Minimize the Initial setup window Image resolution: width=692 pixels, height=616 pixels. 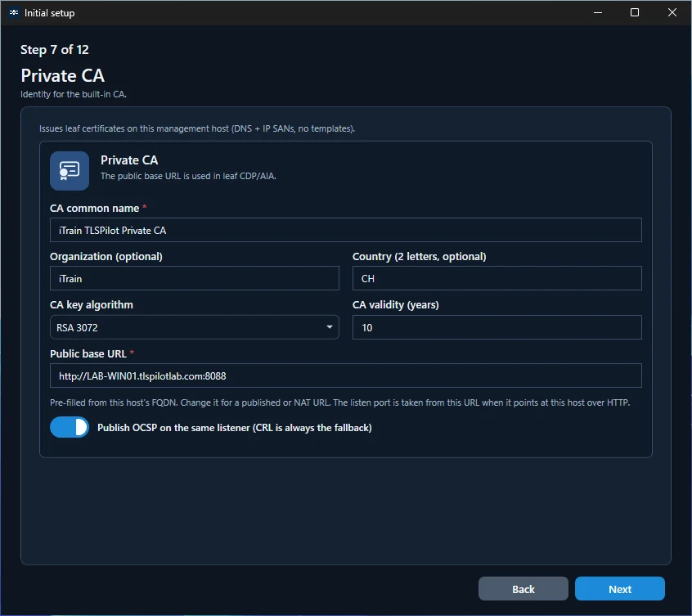click(x=598, y=12)
